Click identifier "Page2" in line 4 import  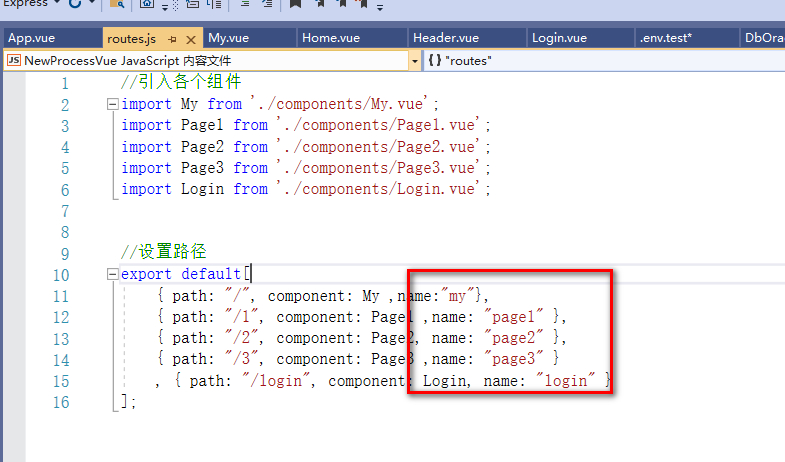coord(202,147)
